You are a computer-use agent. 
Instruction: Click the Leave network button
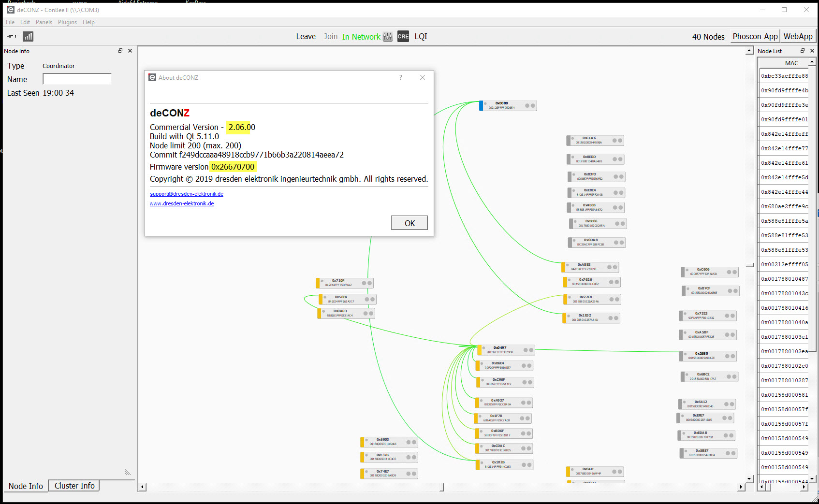coord(306,36)
